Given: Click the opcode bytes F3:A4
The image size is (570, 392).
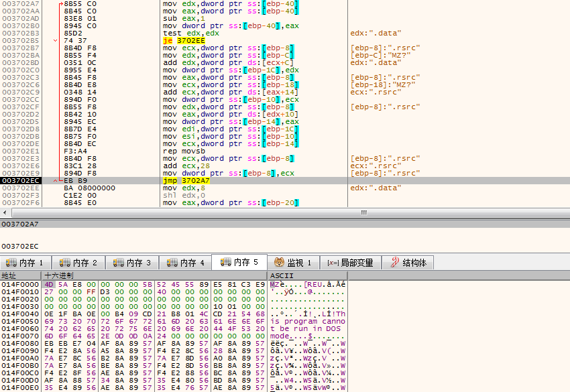Looking at the screenshot, I should pos(75,151).
